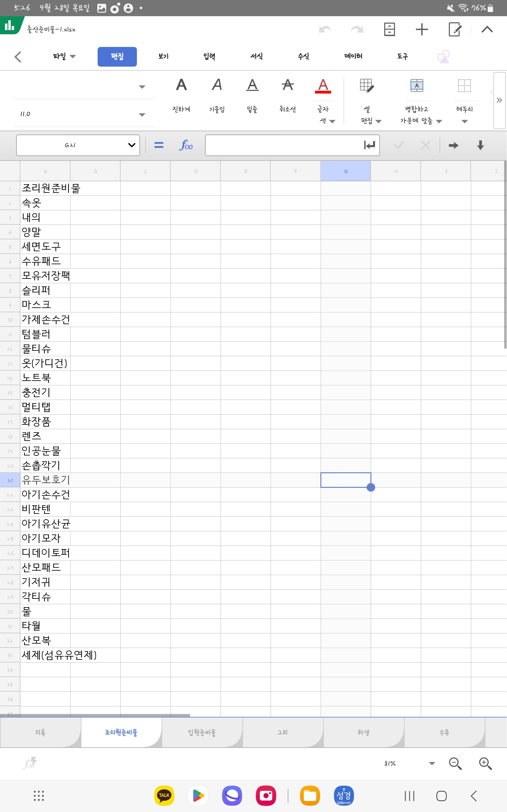Tap the undo arrow icon
Viewport: 507px width, 812px height.
click(324, 29)
